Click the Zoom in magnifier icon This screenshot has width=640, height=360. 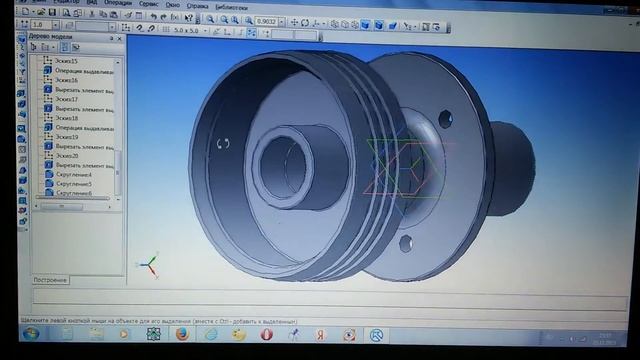[224, 19]
